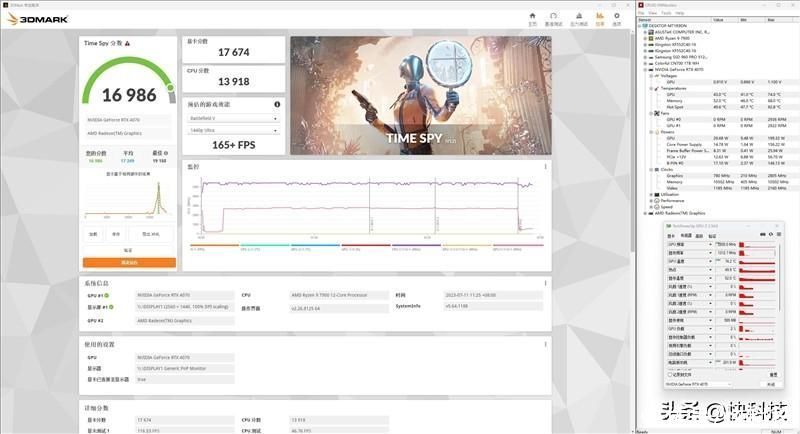Toggle the red-colored series in monitoring legend
Screen dimensions: 800x434
(x=365, y=247)
